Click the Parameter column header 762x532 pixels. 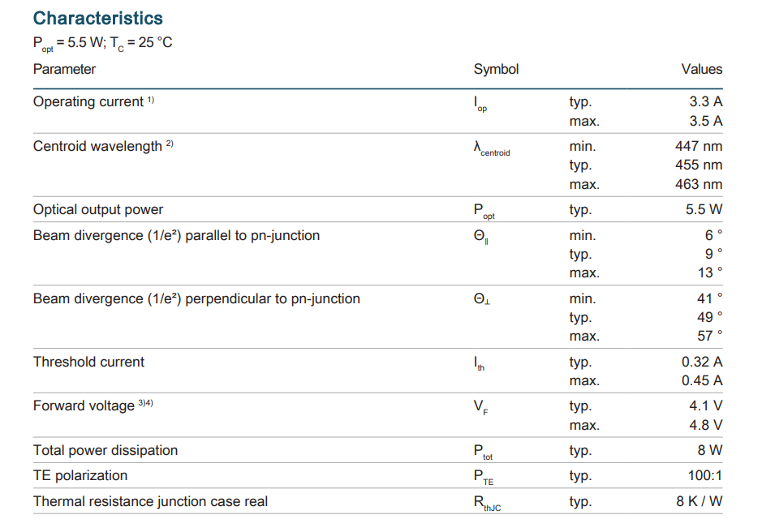tap(64, 69)
